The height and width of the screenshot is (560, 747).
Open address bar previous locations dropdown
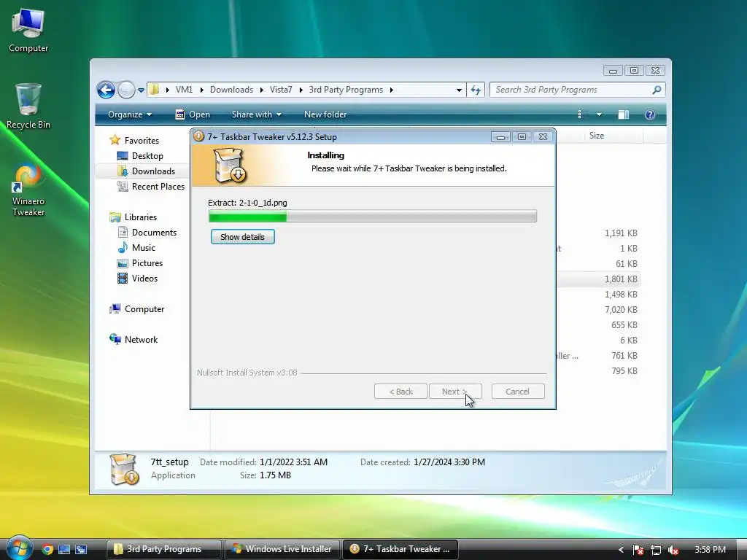click(459, 90)
